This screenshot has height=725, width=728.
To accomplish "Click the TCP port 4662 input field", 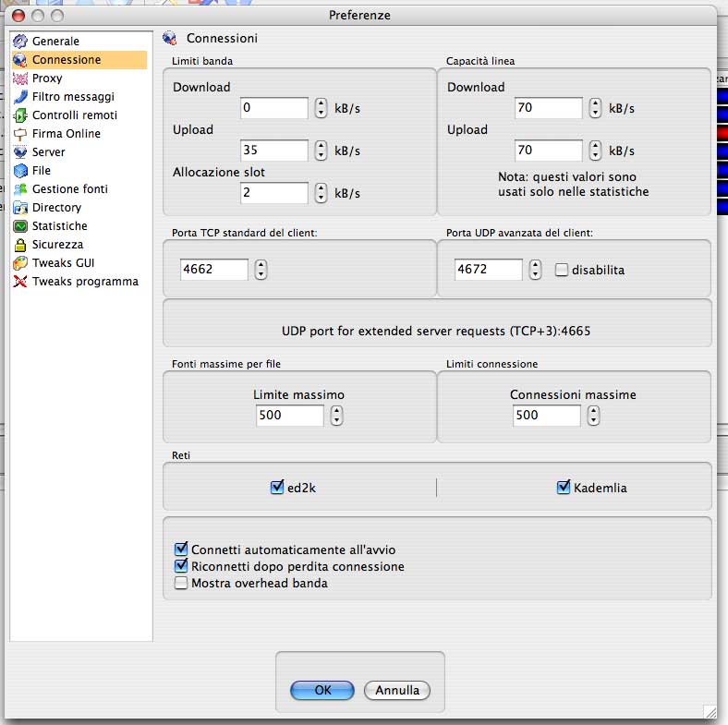I will (213, 270).
